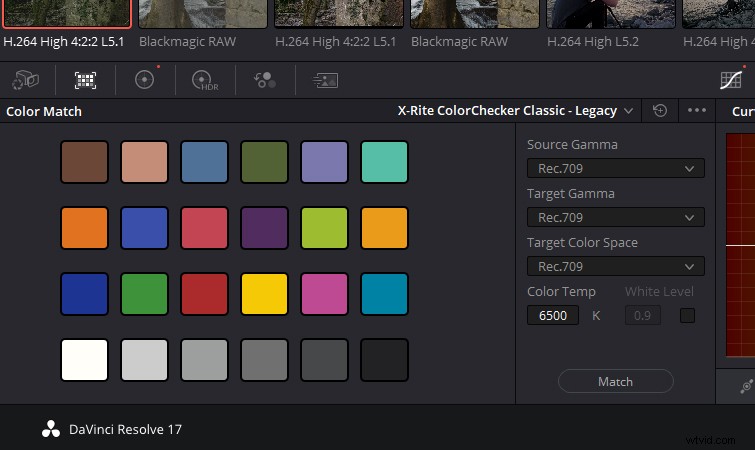The width and height of the screenshot is (755, 450).
Task: Click the Target Color Space label
Action: tap(582, 243)
